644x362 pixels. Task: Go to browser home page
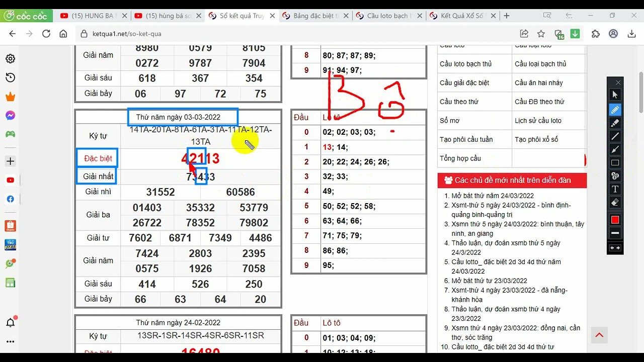coord(63,34)
